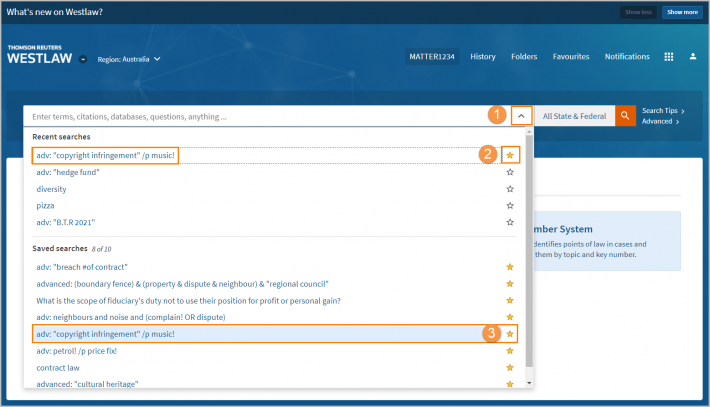The height and width of the screenshot is (407, 710).
Task: Unstar the "breach #of contract" saved search
Action: (x=510, y=267)
